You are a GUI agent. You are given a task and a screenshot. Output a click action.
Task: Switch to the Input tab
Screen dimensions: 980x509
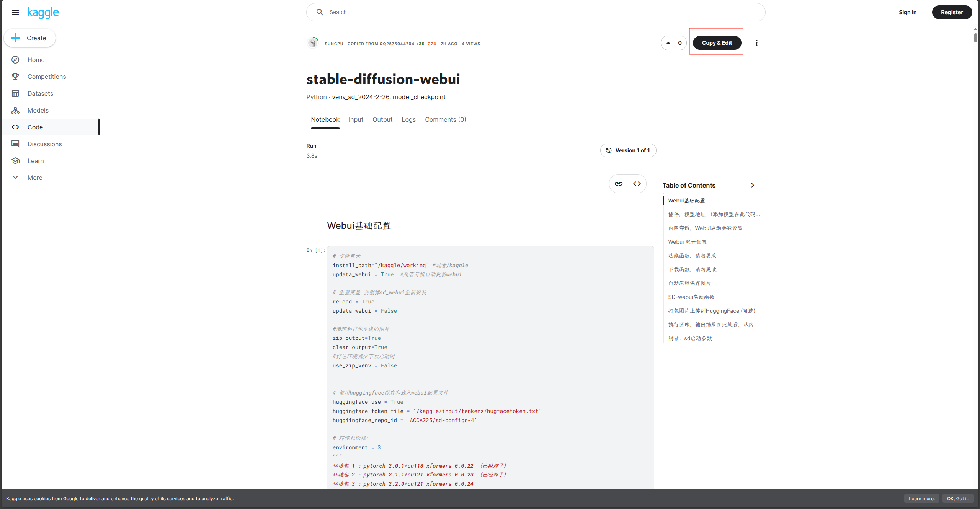pyautogui.click(x=356, y=119)
